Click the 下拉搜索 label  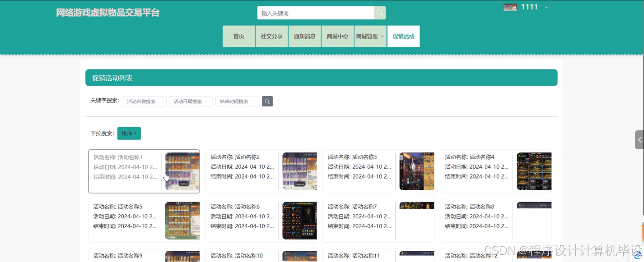(102, 133)
